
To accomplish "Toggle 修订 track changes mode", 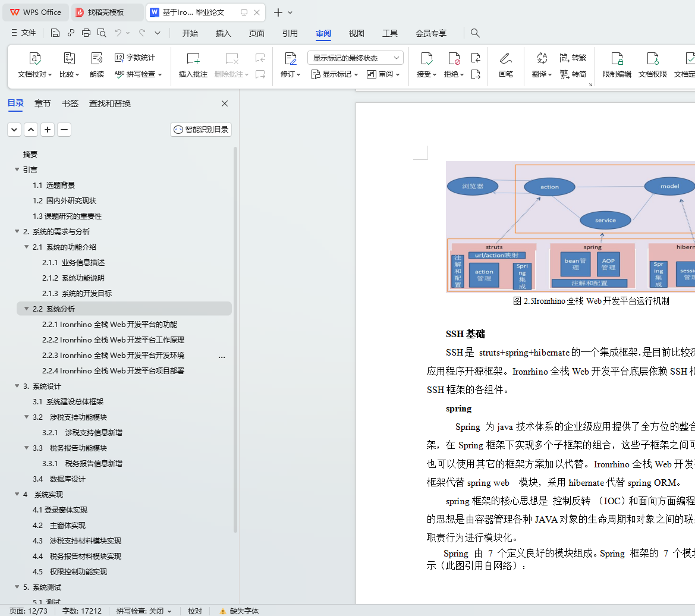I will [290, 58].
